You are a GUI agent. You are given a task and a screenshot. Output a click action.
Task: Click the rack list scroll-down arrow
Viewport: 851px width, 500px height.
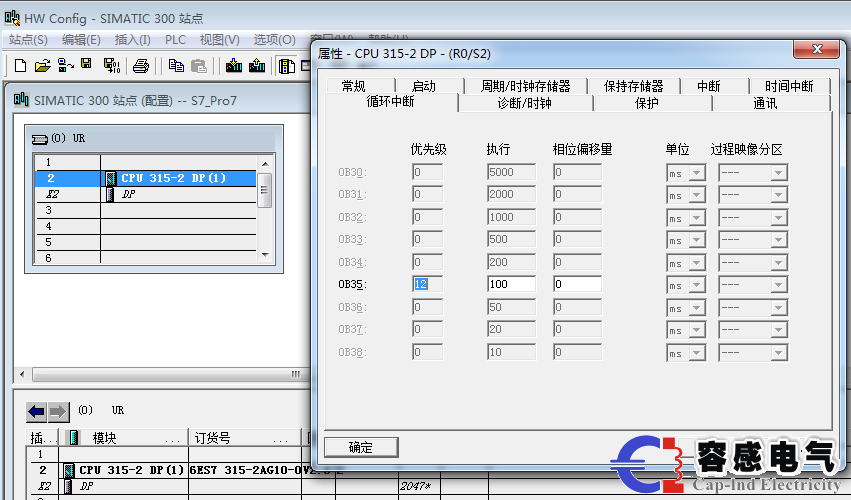[265, 255]
